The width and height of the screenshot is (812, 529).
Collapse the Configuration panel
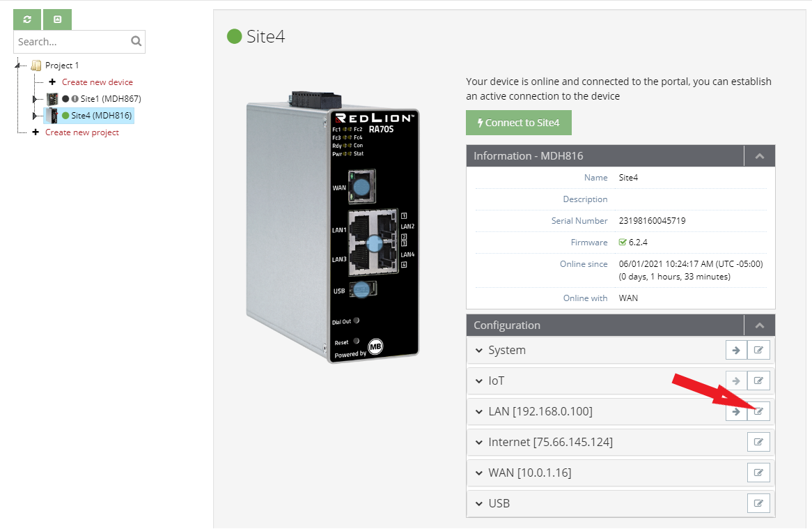[759, 325]
